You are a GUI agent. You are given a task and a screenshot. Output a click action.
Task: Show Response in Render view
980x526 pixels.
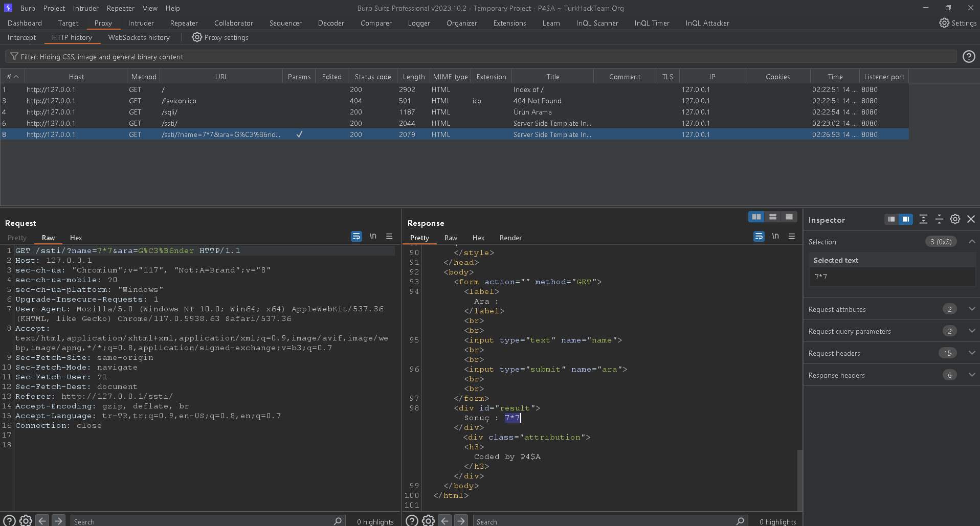click(x=510, y=238)
